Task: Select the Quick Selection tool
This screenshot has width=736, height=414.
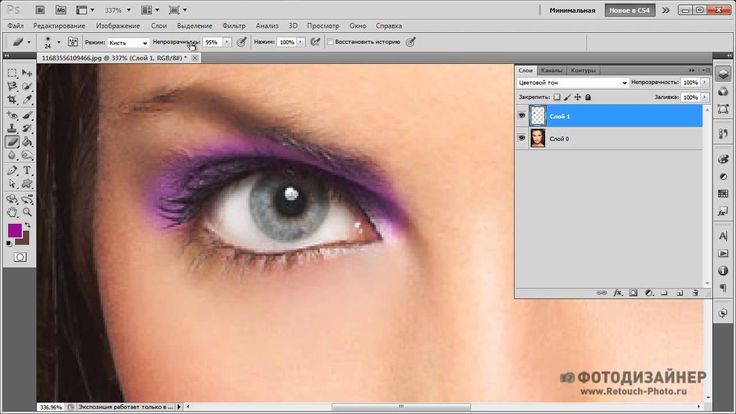Action: (27, 86)
